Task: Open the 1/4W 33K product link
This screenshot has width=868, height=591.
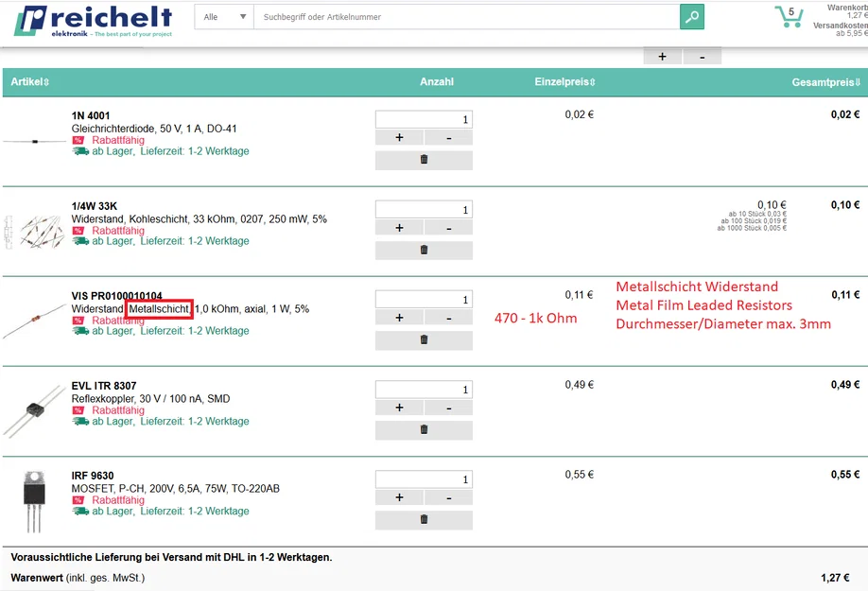Action: click(95, 206)
